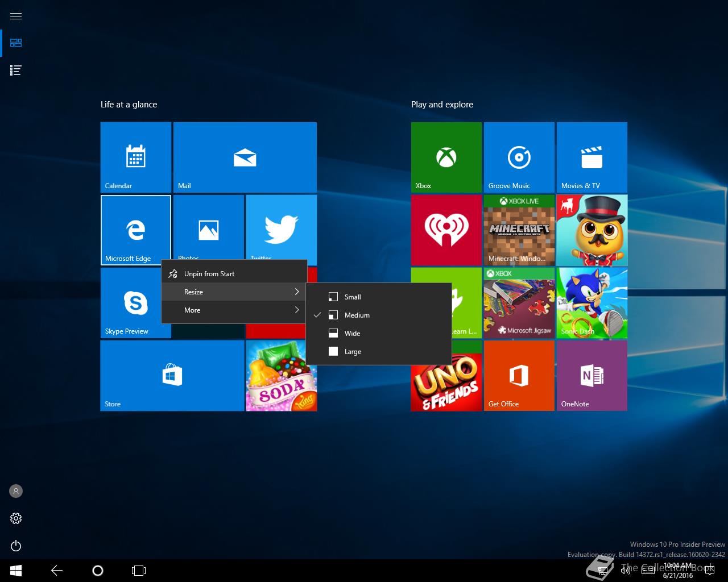Image resolution: width=728 pixels, height=582 pixels.
Task: Expand the chevron next to Resize
Action: point(297,292)
